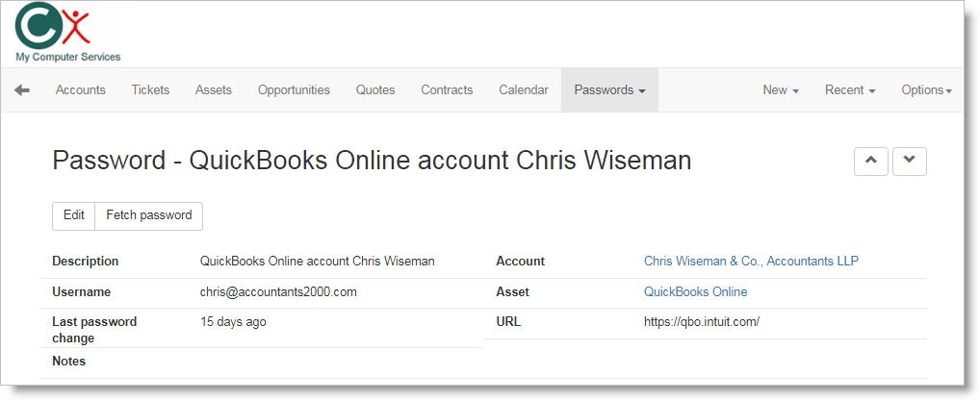The image size is (980, 401).
Task: Switch to the Tickets tab
Action: tap(150, 89)
